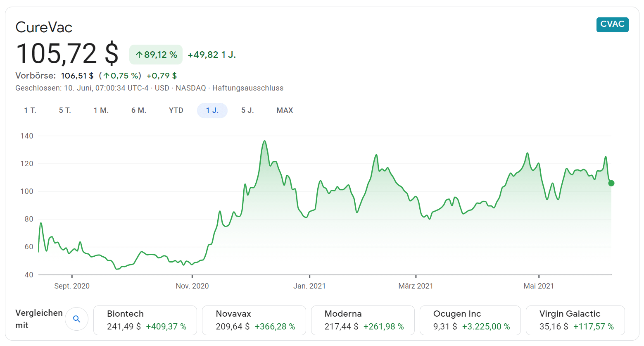The width and height of the screenshot is (644, 346).
Task: Click the März 2021 axis label
Action: click(x=416, y=286)
